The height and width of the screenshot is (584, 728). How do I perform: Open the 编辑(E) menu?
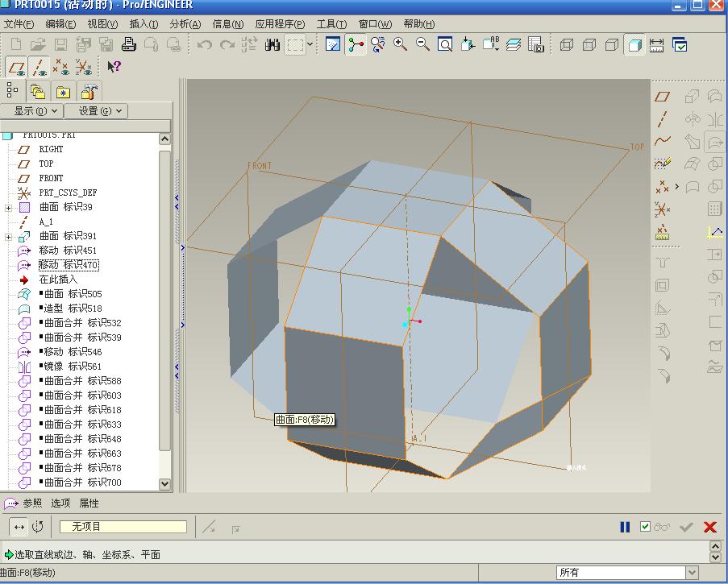60,24
